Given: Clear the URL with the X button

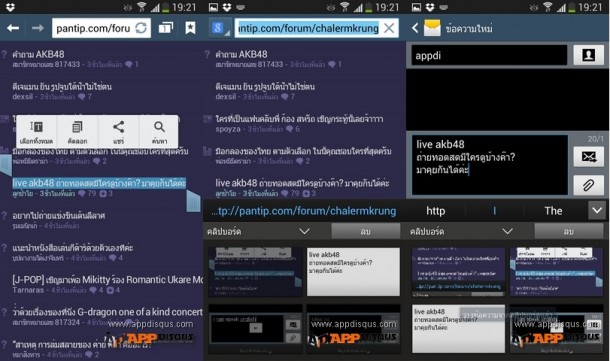Looking at the screenshot, I should click(389, 28).
